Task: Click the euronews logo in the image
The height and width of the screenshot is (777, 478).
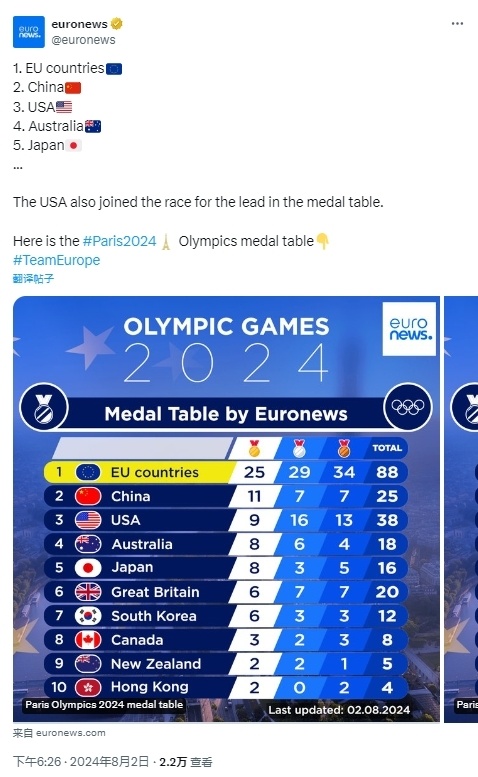Action: point(409,329)
